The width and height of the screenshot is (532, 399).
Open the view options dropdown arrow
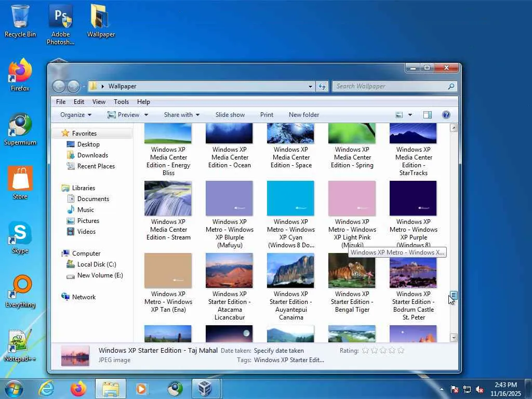pyautogui.click(x=410, y=115)
